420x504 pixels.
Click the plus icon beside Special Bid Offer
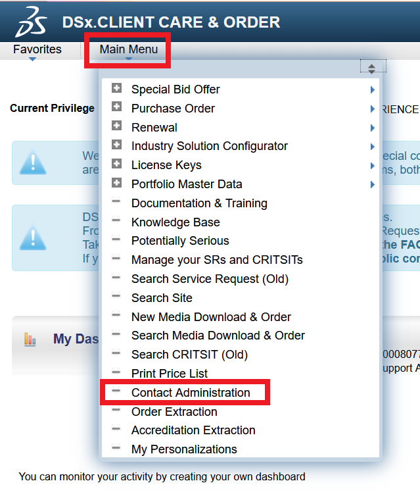click(117, 88)
